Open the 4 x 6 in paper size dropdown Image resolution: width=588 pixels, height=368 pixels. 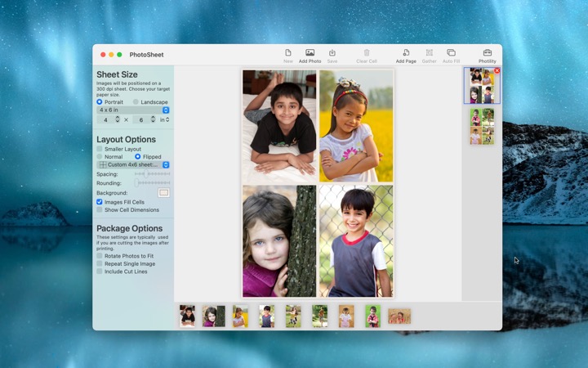[x=133, y=110]
